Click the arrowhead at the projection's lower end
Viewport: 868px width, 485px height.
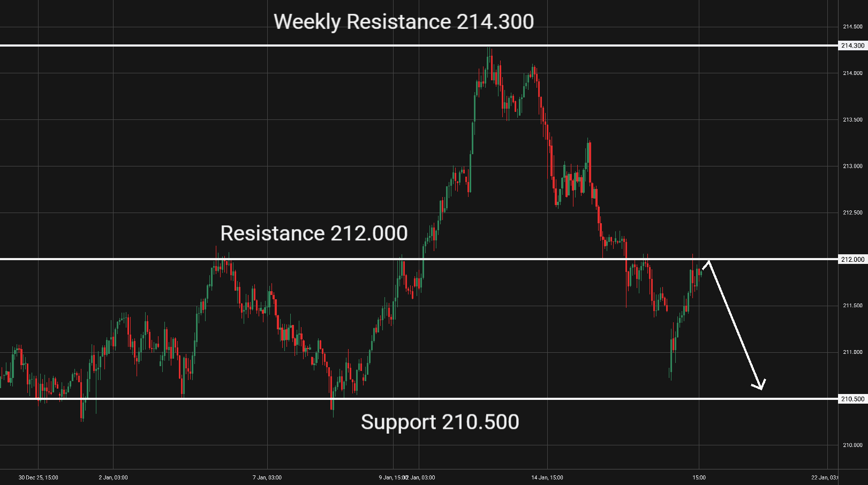(x=760, y=385)
